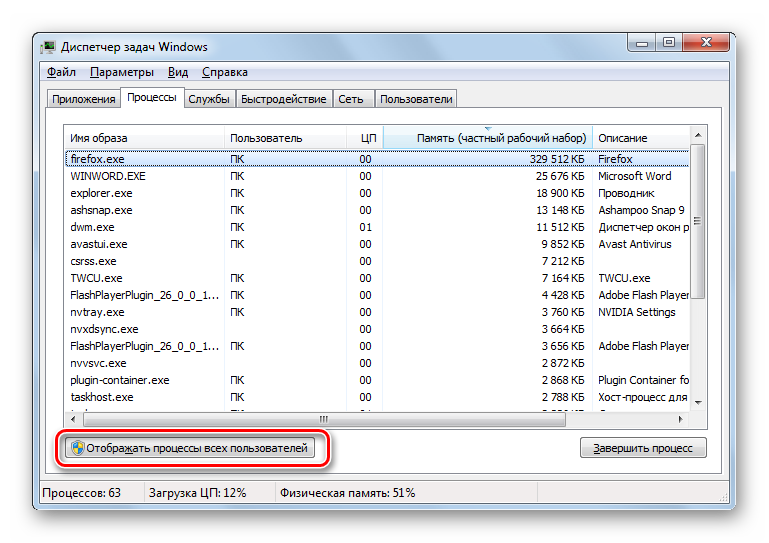This screenshot has width=769, height=543.
Task: Click the horizontal scrollbar right arrow
Action: click(681, 419)
